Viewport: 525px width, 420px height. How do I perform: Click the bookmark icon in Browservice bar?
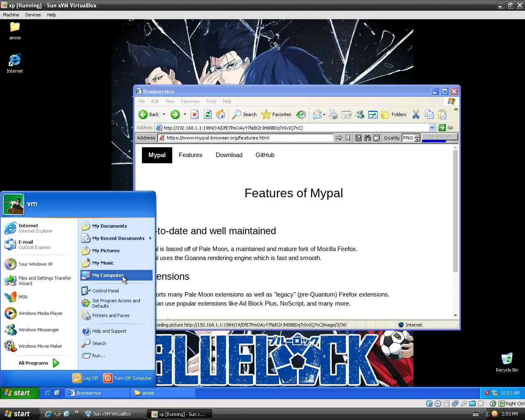(348, 138)
